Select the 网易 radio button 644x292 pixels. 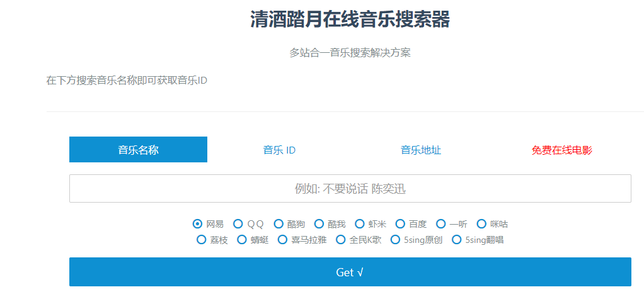197,223
